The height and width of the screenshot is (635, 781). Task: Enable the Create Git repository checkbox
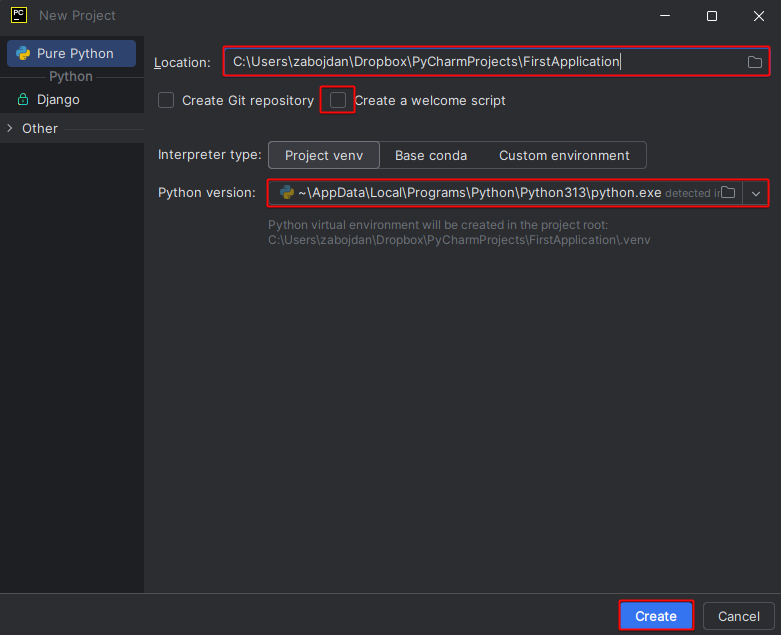pos(166,100)
